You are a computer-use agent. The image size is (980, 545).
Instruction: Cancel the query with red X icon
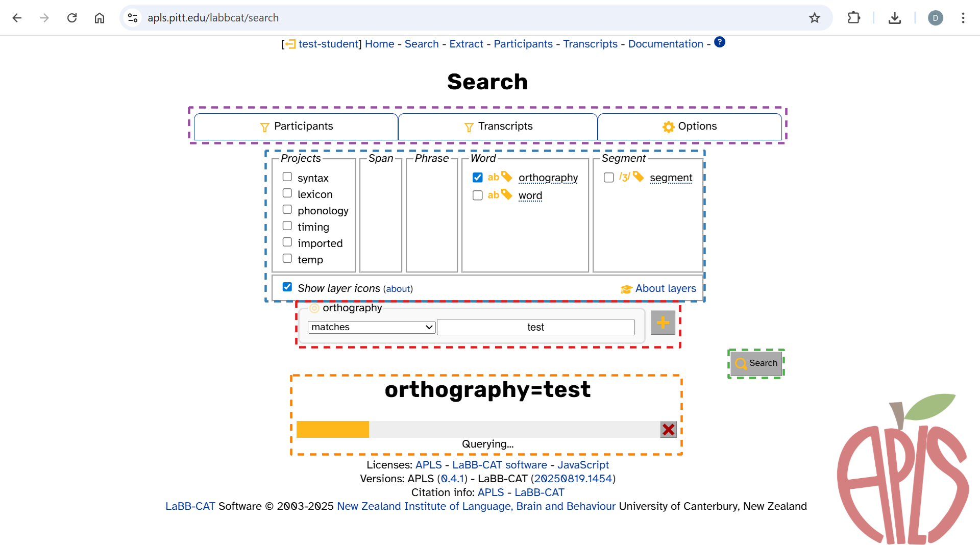click(668, 430)
